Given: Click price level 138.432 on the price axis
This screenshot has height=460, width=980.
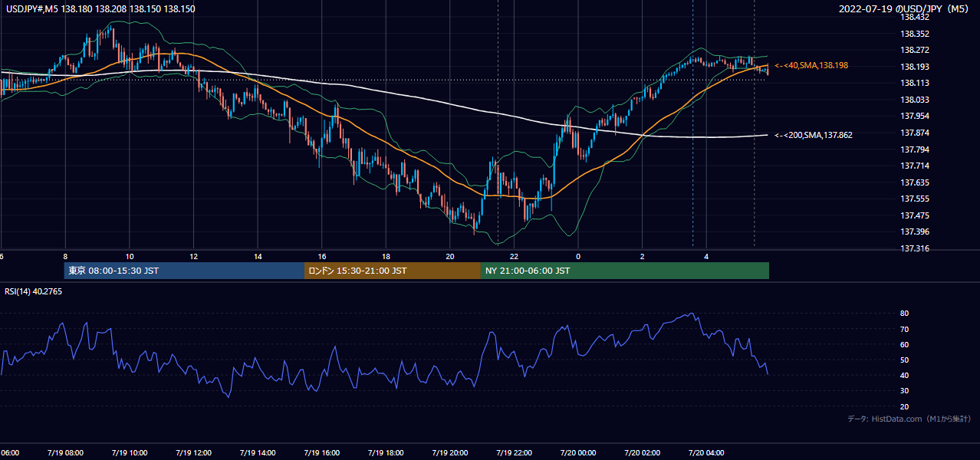Looking at the screenshot, I should [916, 17].
